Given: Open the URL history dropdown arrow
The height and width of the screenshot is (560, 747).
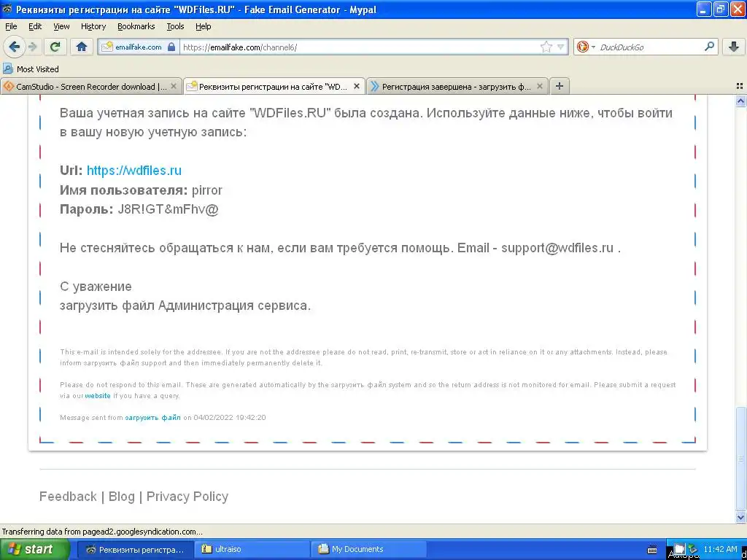Looking at the screenshot, I should coord(561,47).
